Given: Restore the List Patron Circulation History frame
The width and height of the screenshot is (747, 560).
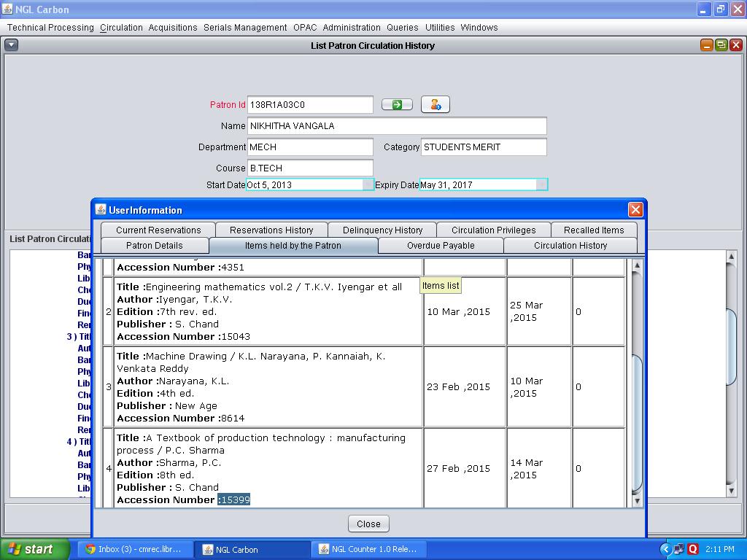Looking at the screenshot, I should pos(721,45).
